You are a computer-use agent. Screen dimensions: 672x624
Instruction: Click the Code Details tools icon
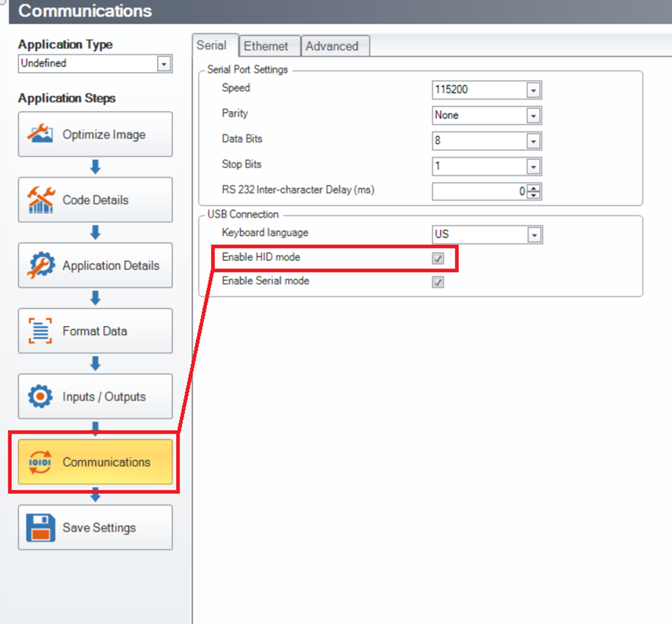(40, 200)
